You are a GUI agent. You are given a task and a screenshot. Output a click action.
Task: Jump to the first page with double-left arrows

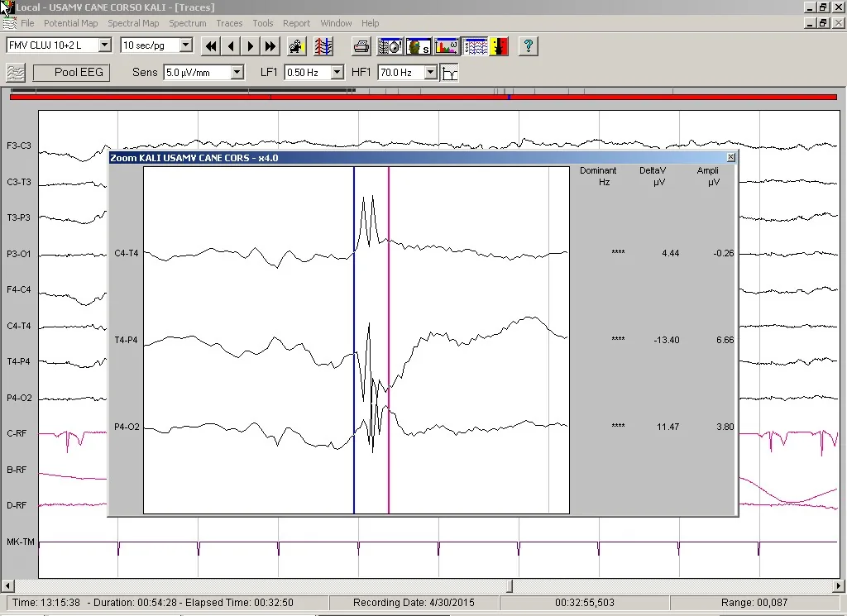click(x=211, y=46)
